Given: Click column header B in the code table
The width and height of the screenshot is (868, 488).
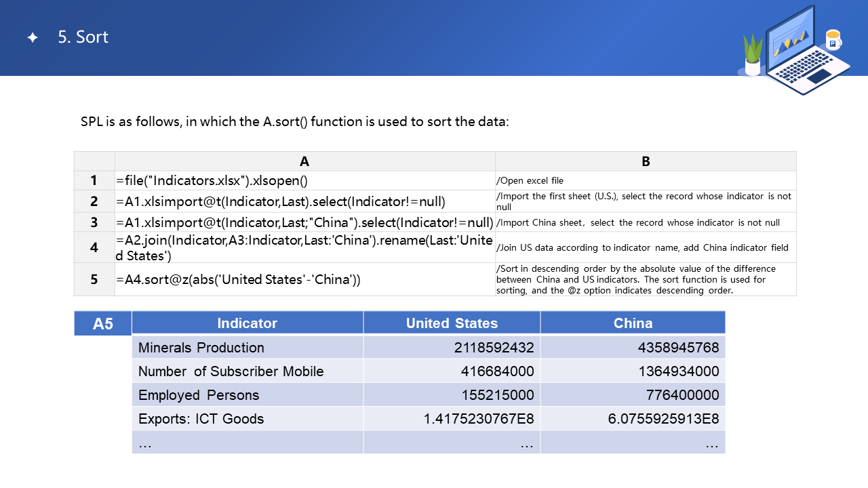Looking at the screenshot, I should [x=646, y=161].
